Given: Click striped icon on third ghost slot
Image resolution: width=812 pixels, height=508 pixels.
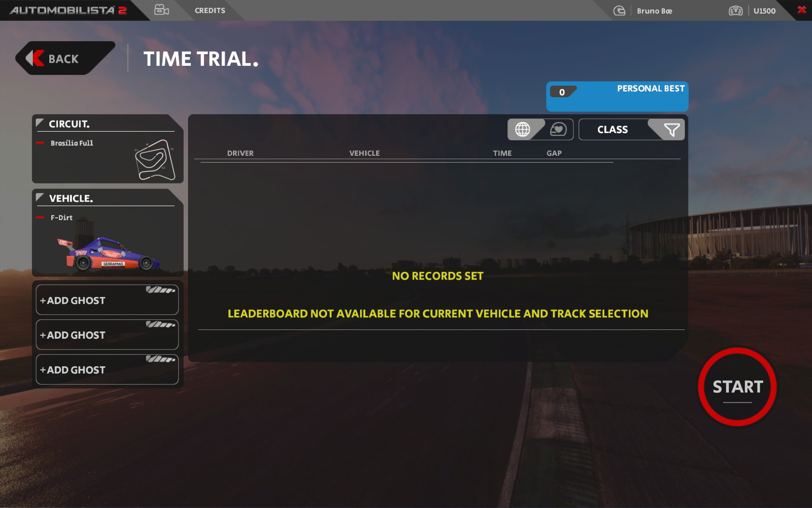Looking at the screenshot, I should pos(160,359).
